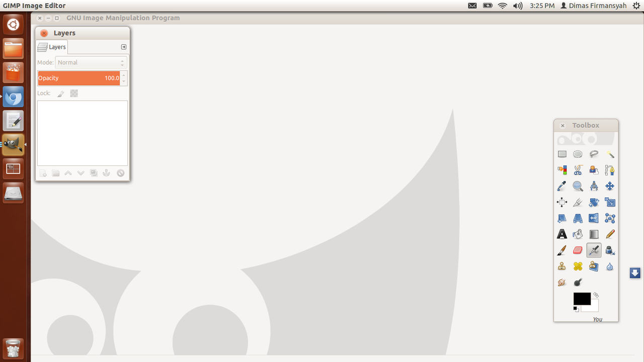The width and height of the screenshot is (644, 362).
Task: Switch to the Layers tab
Action: [52, 47]
